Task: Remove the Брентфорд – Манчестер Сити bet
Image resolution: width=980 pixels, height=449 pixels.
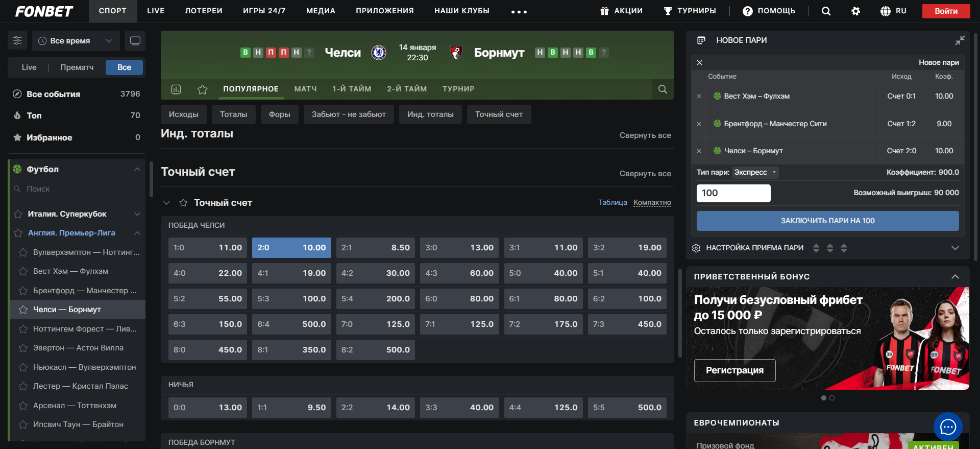Action: point(699,124)
